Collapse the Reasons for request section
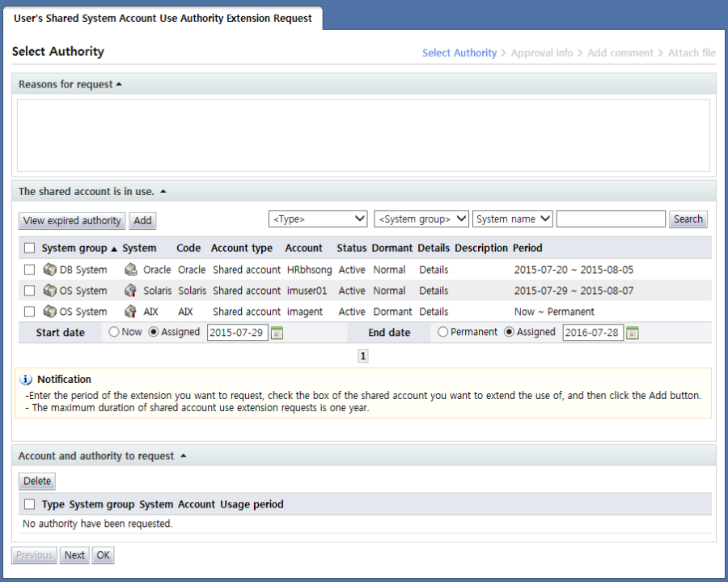Viewport: 728px width, 582px height. (x=119, y=84)
